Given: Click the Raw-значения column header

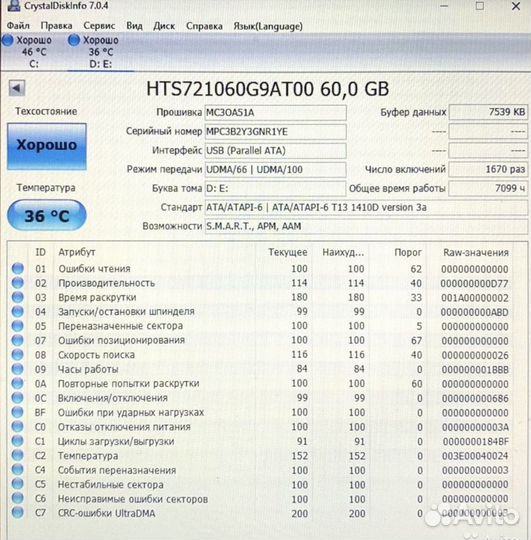Looking at the screenshot, I should [x=476, y=252].
